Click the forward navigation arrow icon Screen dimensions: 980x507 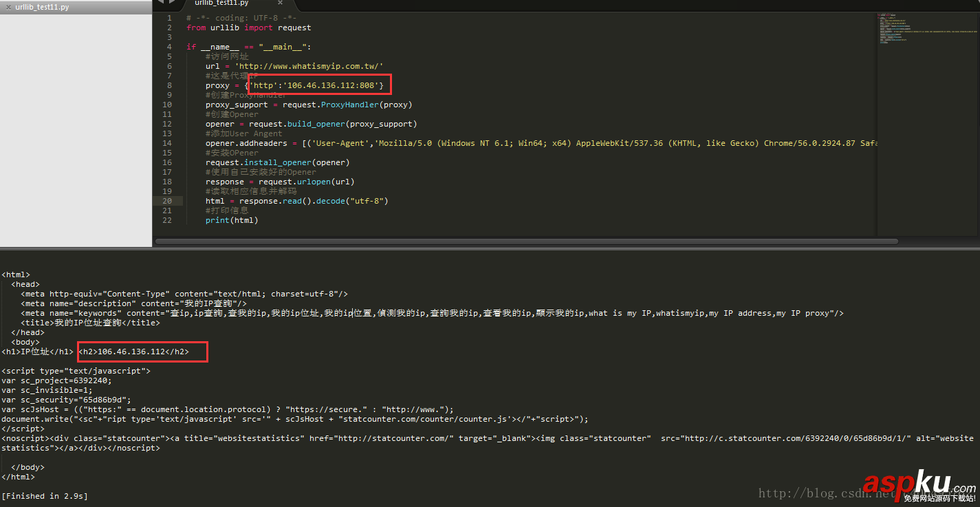tap(171, 3)
